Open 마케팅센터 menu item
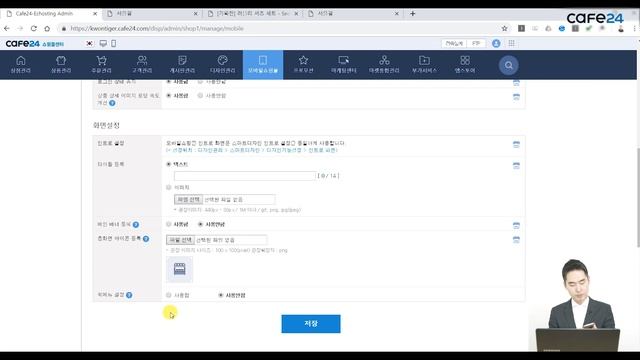 pos(344,65)
